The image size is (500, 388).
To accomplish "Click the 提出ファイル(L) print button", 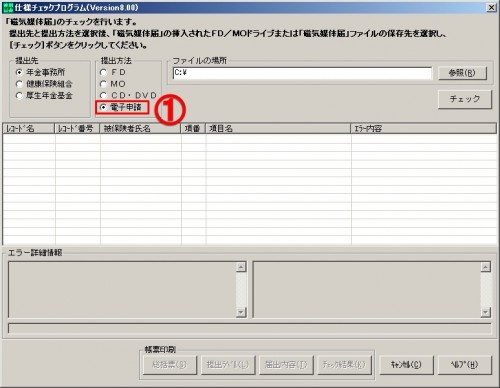I will (x=228, y=365).
